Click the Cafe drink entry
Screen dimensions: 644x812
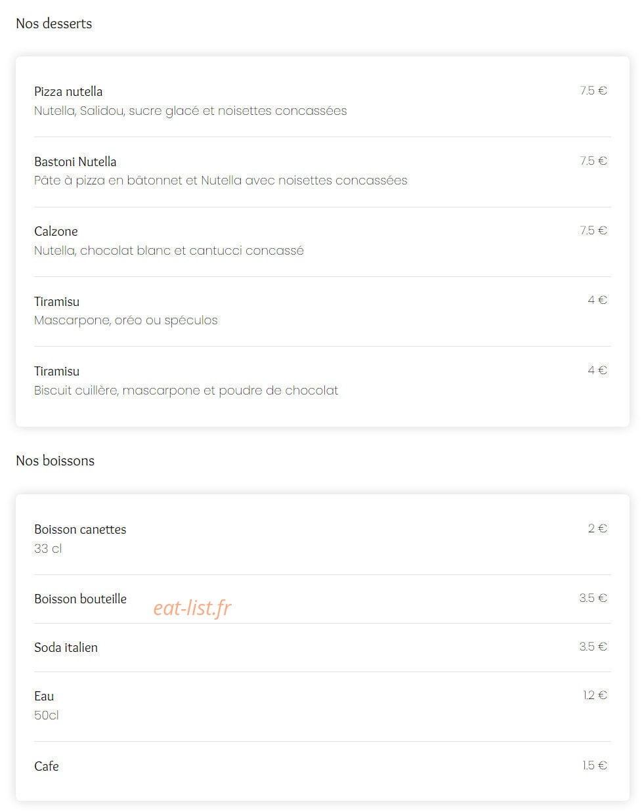(x=322, y=766)
